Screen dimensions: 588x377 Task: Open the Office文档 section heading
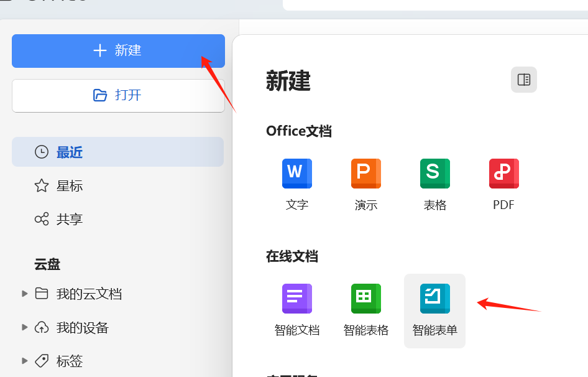tap(298, 131)
